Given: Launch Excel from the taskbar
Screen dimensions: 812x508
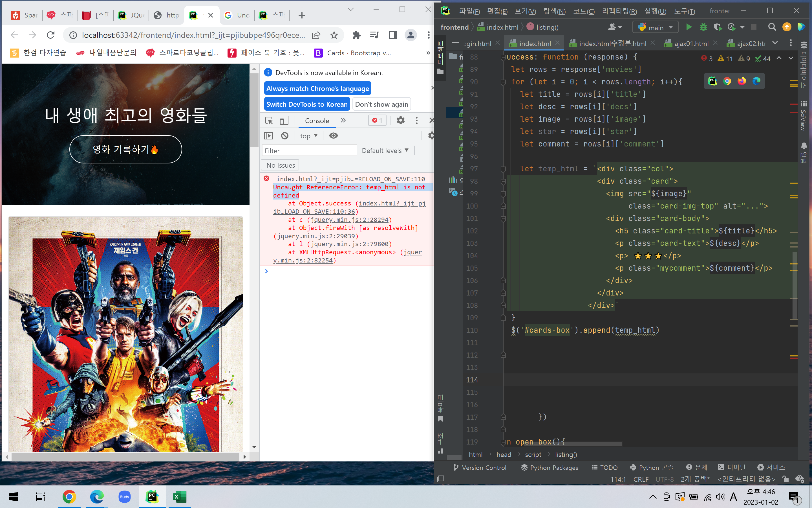Looking at the screenshot, I should [180, 497].
